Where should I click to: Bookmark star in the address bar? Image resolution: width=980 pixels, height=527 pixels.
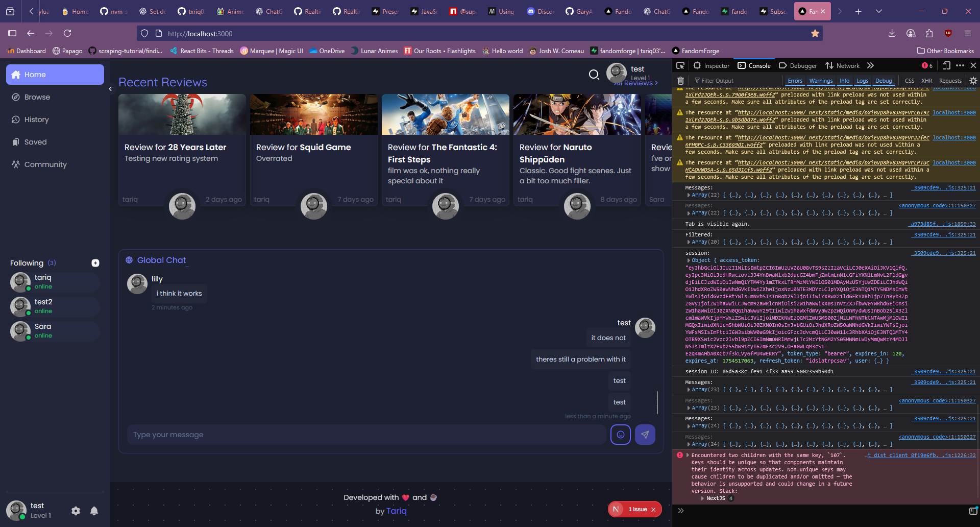[815, 33]
